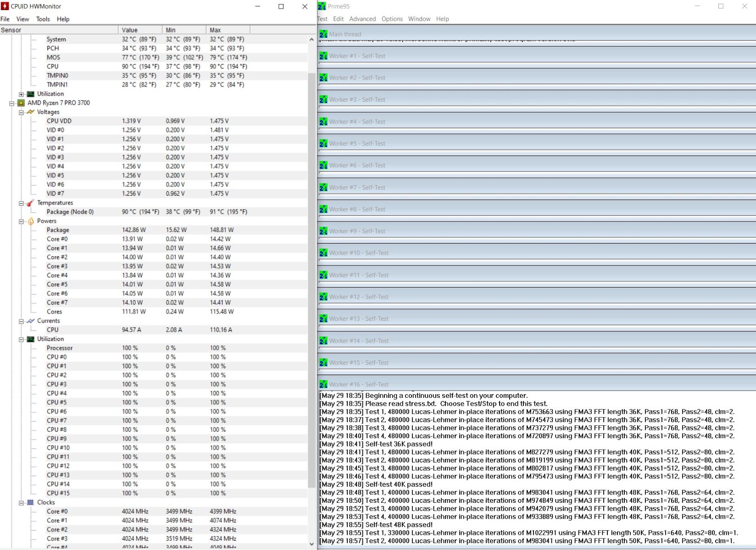Click the Worker #11 window icon
Screen dimensions: 756x550
(323, 275)
